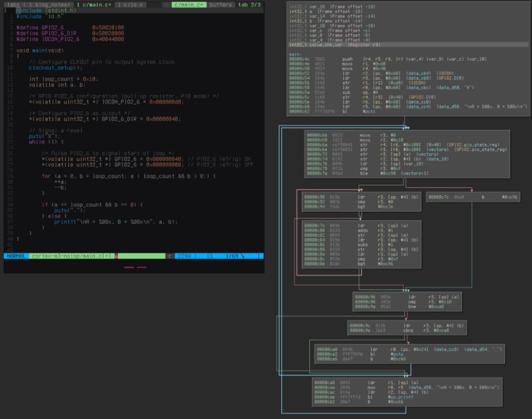Click the 'c' filetype indicator in the statusline

pyautogui.click(x=169, y=256)
